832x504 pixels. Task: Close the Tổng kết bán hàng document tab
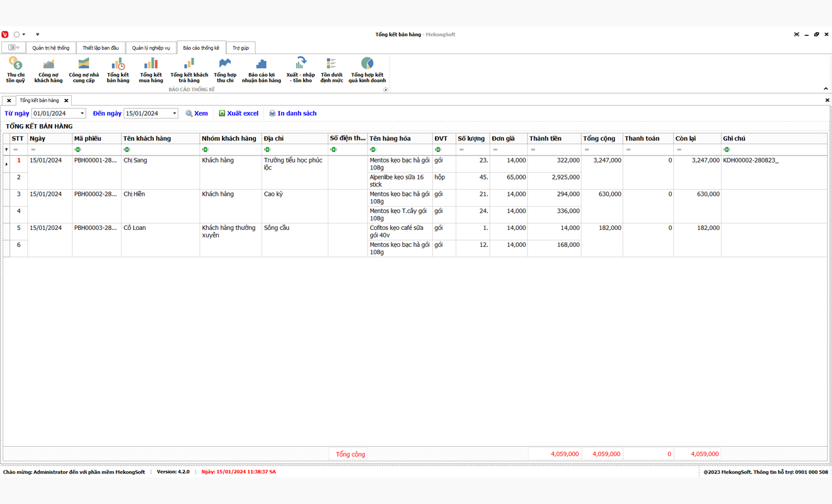66,101
